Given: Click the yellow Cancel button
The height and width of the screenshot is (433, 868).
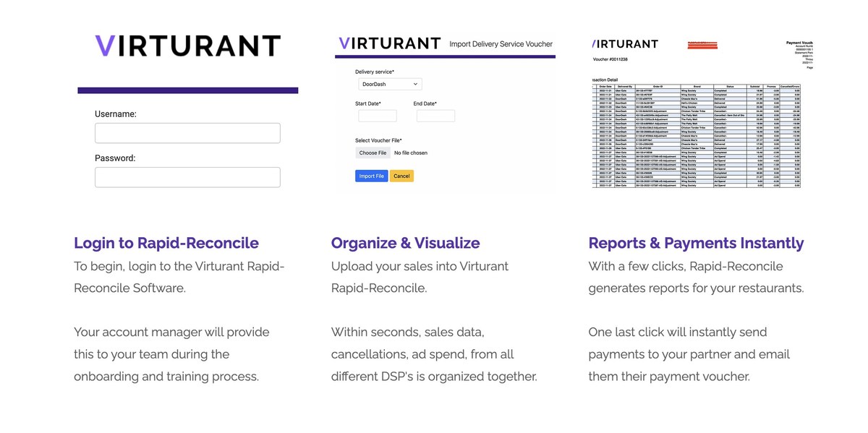Looking at the screenshot, I should (401, 176).
